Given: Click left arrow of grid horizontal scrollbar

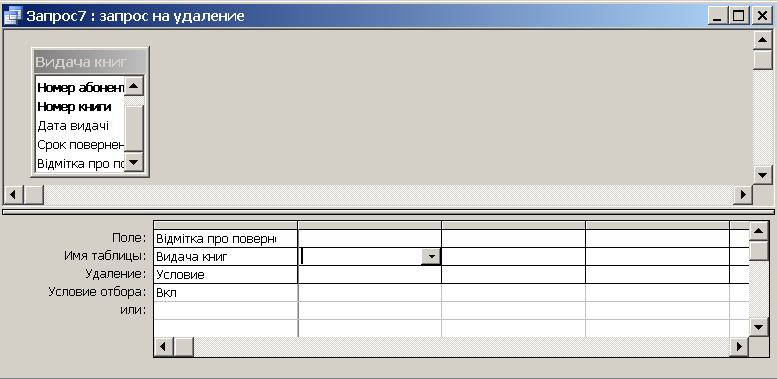Looking at the screenshot, I should pos(164,346).
